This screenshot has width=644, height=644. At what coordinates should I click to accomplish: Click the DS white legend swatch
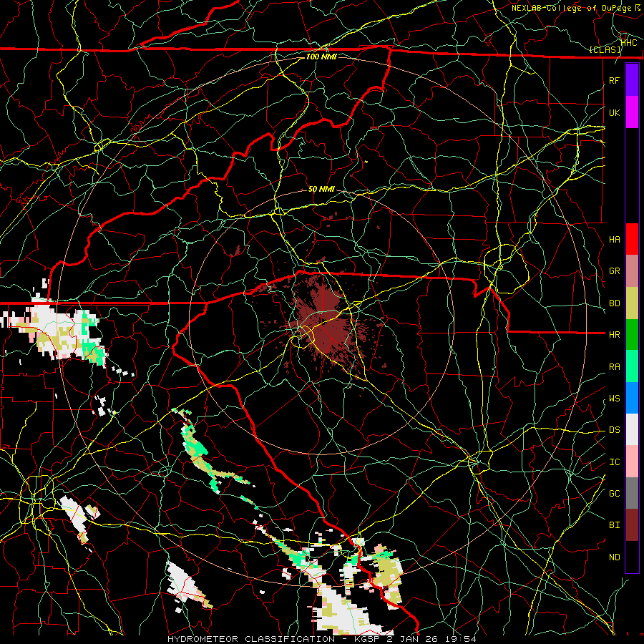(632, 429)
